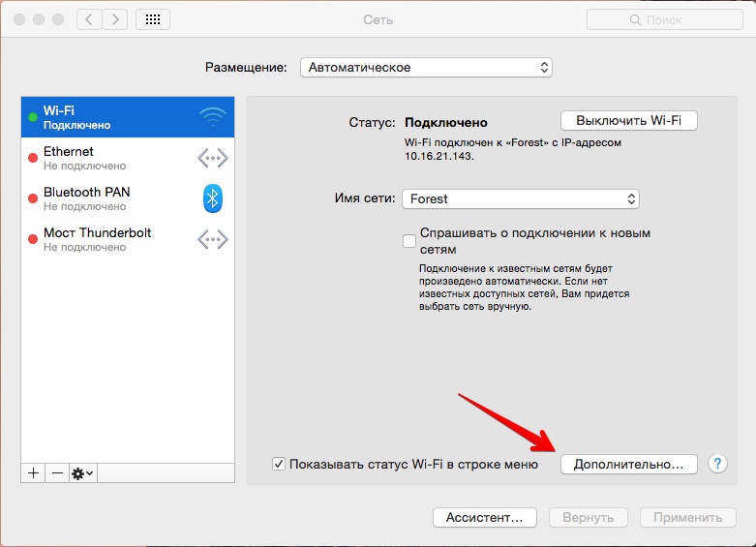Open Дополнительно advanced settings

(628, 465)
